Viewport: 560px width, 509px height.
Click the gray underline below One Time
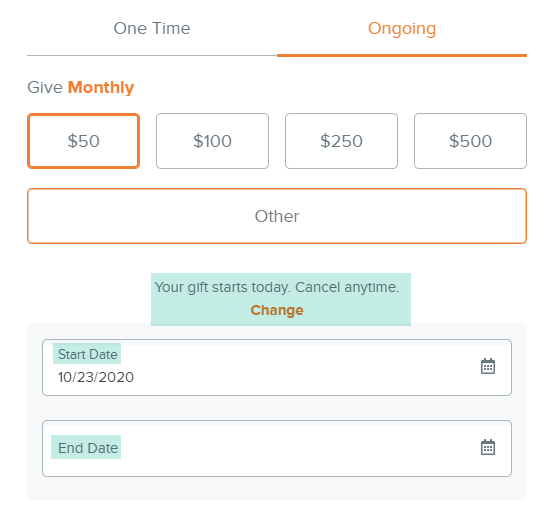click(x=152, y=55)
